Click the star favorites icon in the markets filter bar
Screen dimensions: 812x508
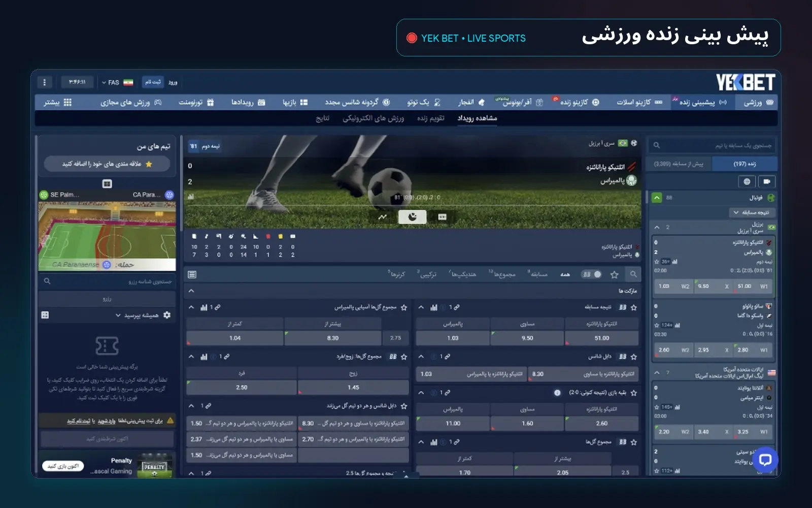[x=615, y=274]
